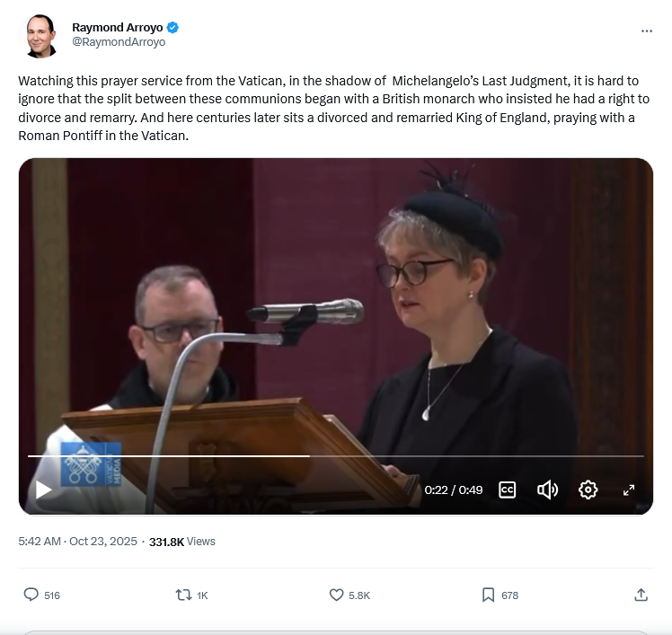Image resolution: width=672 pixels, height=635 pixels.
Task: Open the 5:42 AM Oct 23, 2025 timestamp
Action: (77, 542)
